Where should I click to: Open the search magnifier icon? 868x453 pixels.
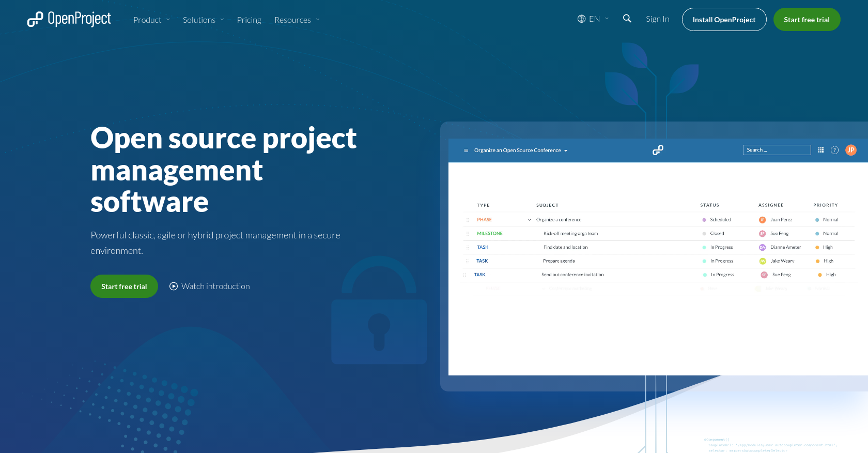pyautogui.click(x=627, y=19)
